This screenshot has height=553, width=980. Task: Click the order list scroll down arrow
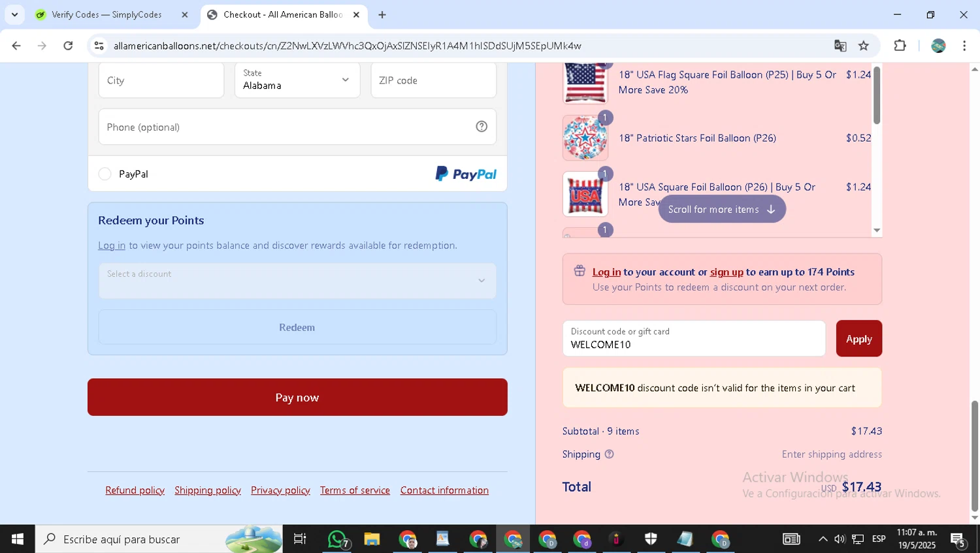(x=877, y=230)
